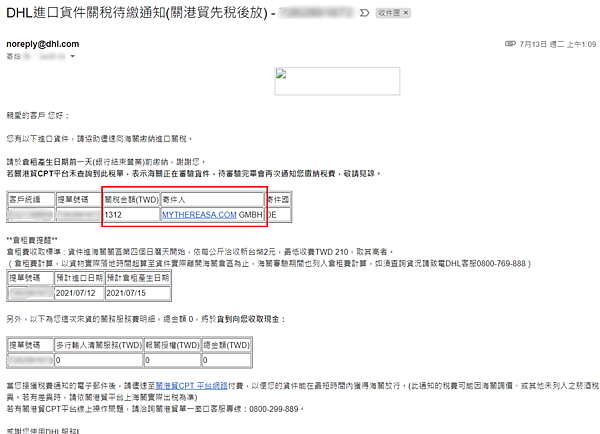Click the 總金額(TWD) header cell
Viewport: 600px width, 434px height.
227,345
